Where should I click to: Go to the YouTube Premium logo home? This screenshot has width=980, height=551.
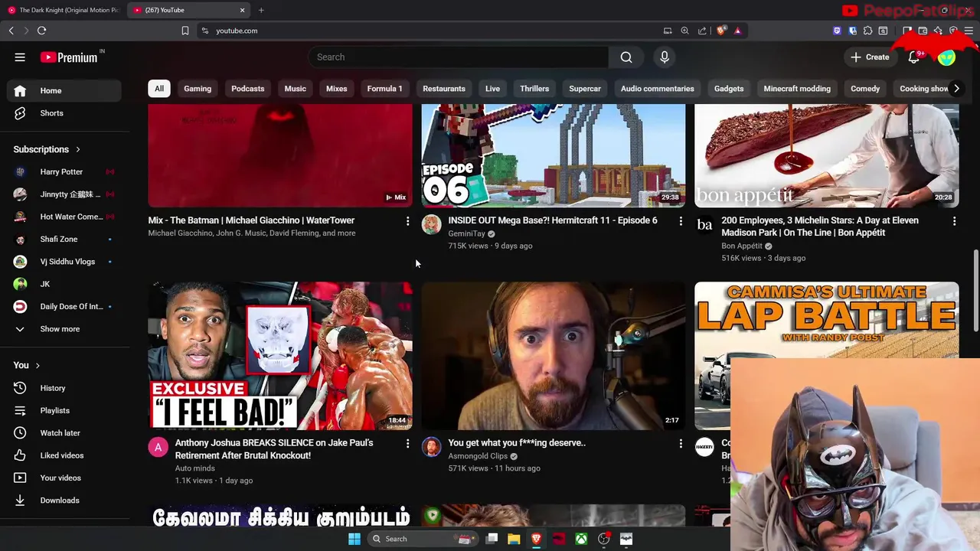[x=69, y=57]
